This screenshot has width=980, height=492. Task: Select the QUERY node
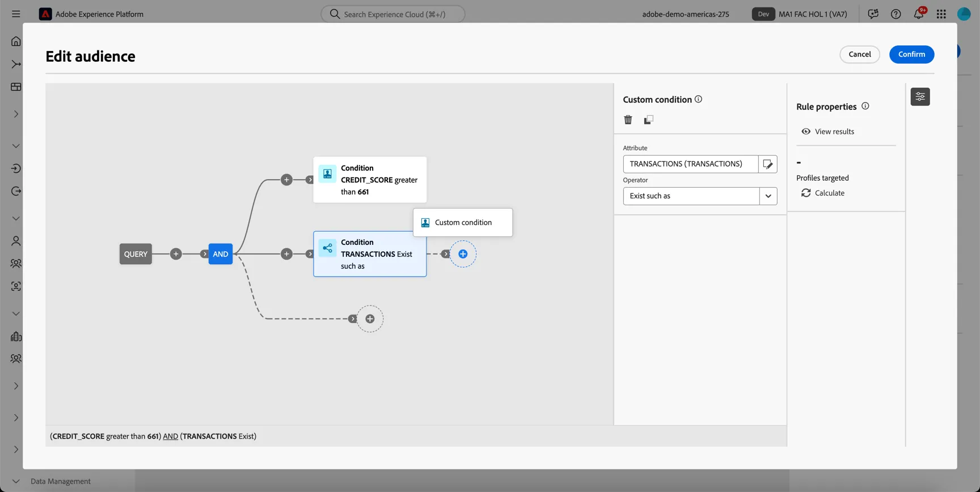tap(136, 254)
